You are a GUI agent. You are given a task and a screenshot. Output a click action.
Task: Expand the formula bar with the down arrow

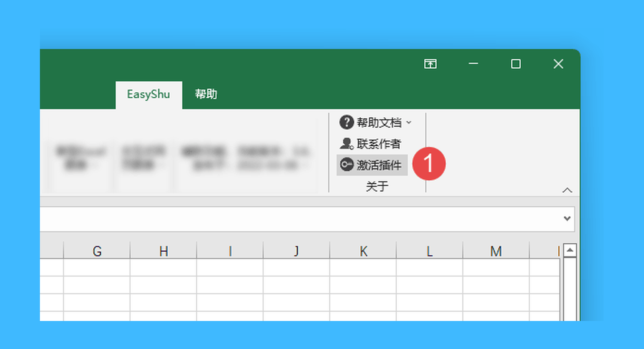click(x=567, y=218)
